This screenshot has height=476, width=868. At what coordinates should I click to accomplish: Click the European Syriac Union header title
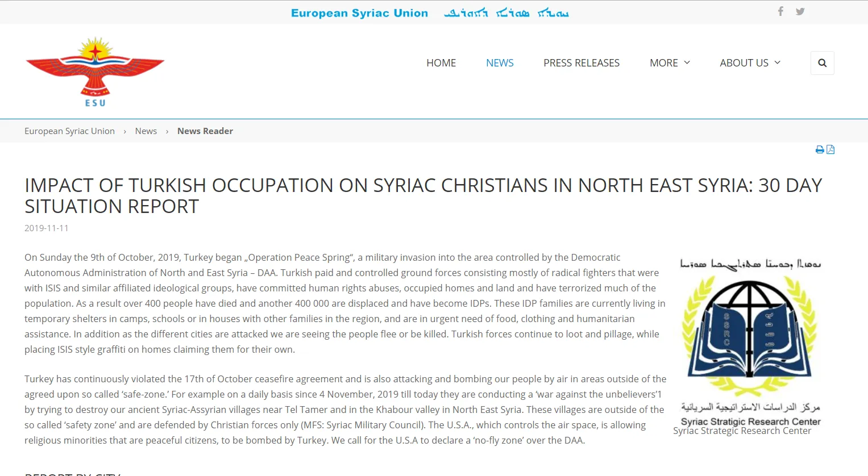coord(359,13)
